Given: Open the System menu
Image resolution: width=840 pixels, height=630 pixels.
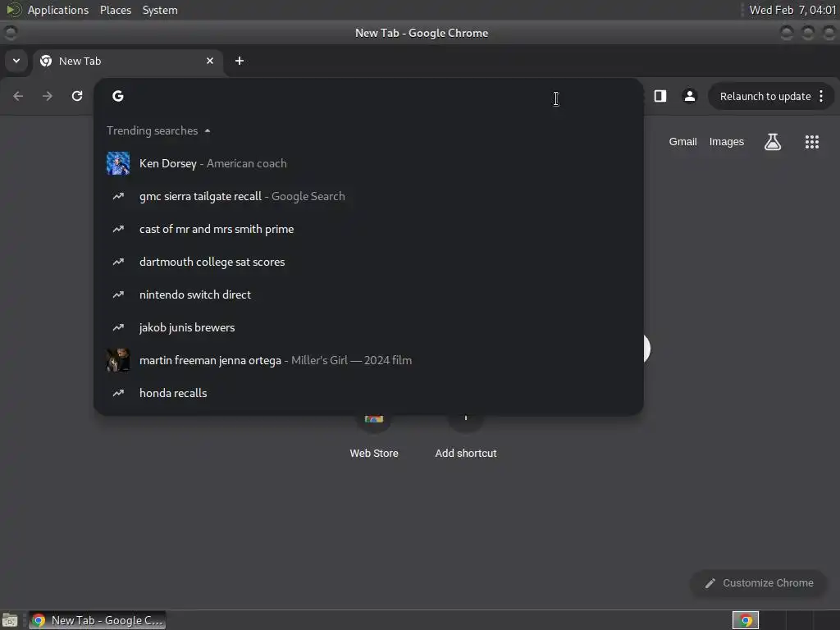Looking at the screenshot, I should (x=160, y=10).
